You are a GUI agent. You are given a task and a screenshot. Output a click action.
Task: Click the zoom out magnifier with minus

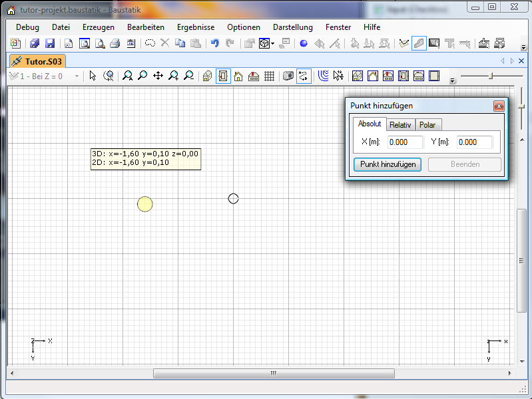click(x=188, y=76)
